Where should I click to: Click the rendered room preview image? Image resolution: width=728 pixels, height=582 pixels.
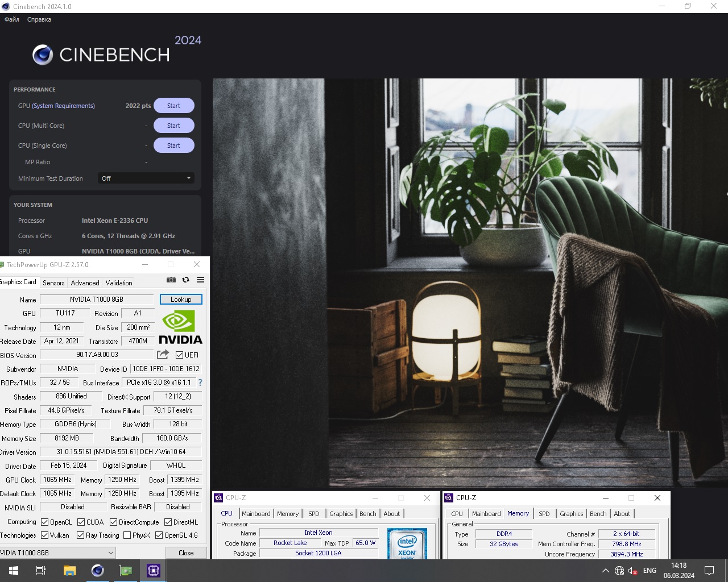pyautogui.click(x=470, y=282)
